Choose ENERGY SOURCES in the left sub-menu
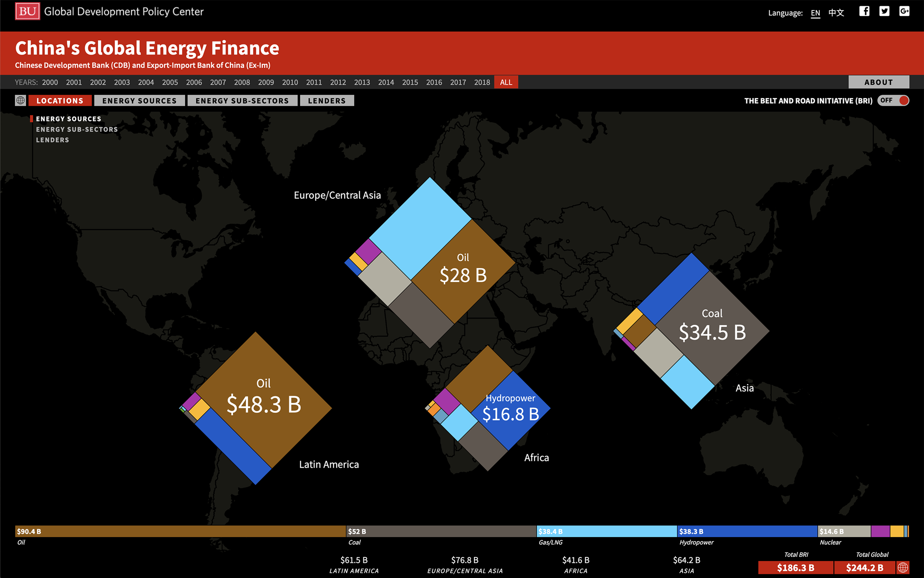The height and width of the screenshot is (578, 924). pos(69,119)
